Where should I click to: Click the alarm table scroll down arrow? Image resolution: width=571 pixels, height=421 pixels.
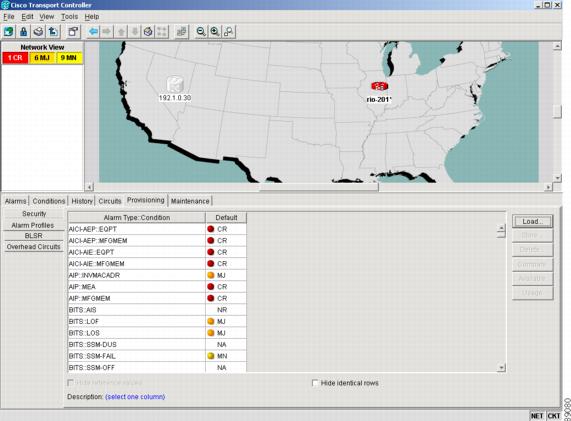pyautogui.click(x=501, y=368)
